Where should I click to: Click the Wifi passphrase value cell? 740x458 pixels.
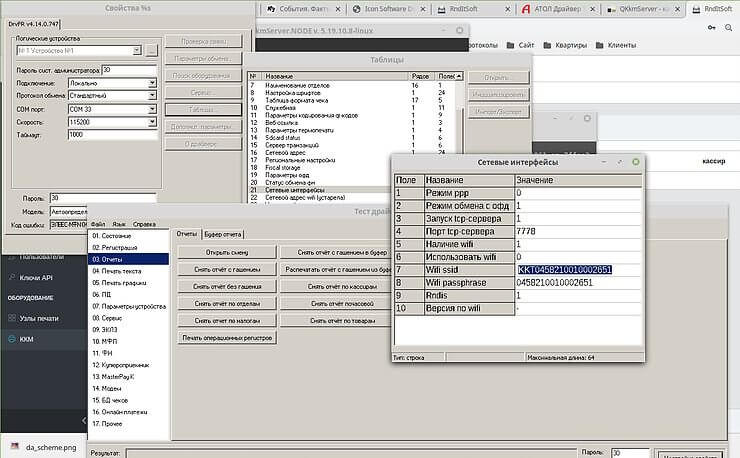pos(578,282)
